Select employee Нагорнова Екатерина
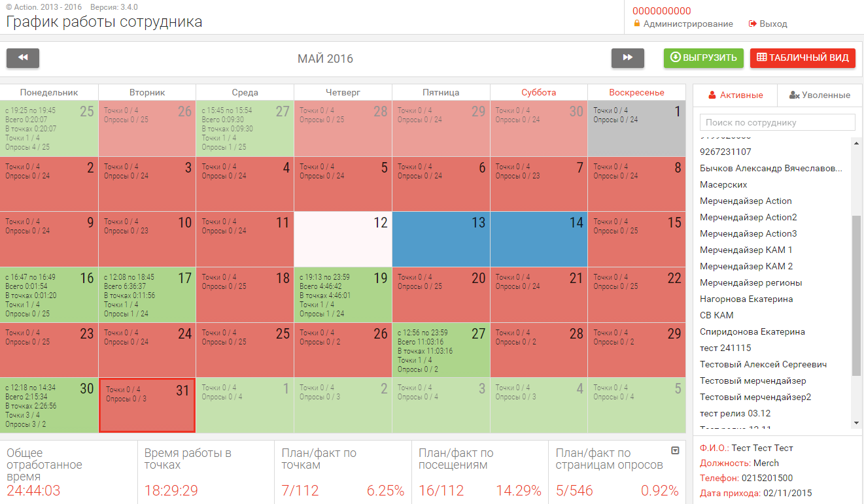This screenshot has width=864, height=504. (746, 299)
